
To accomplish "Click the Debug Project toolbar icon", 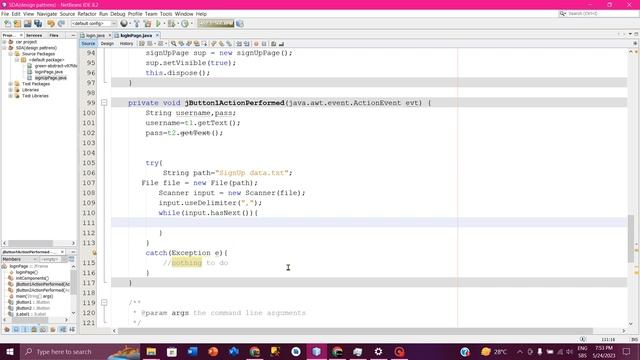I will 171,24.
